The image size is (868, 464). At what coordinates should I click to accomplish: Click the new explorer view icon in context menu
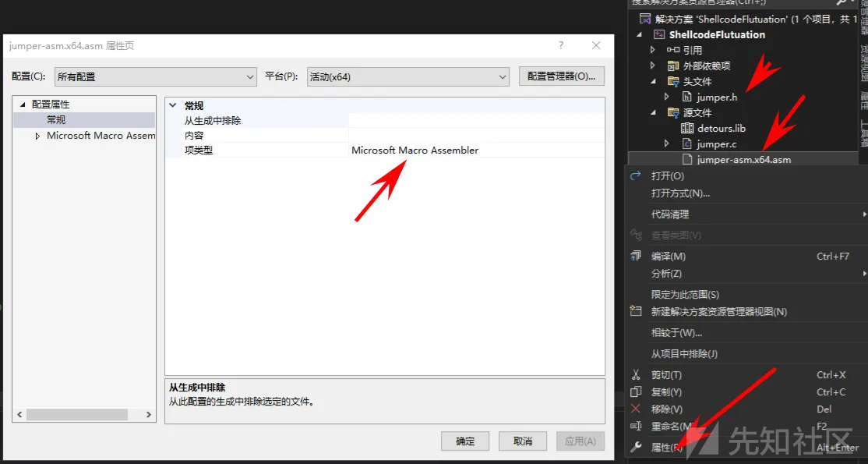pyautogui.click(x=636, y=312)
